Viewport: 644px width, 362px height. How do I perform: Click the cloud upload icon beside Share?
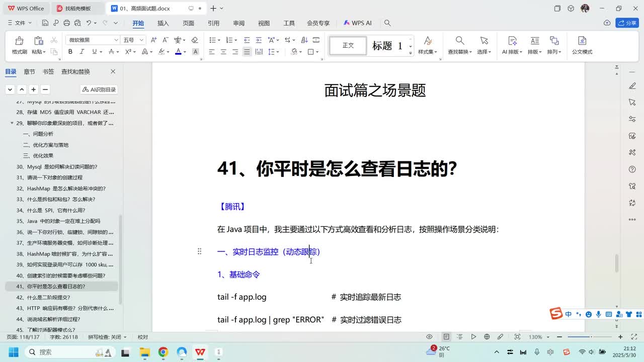pyautogui.click(x=607, y=23)
